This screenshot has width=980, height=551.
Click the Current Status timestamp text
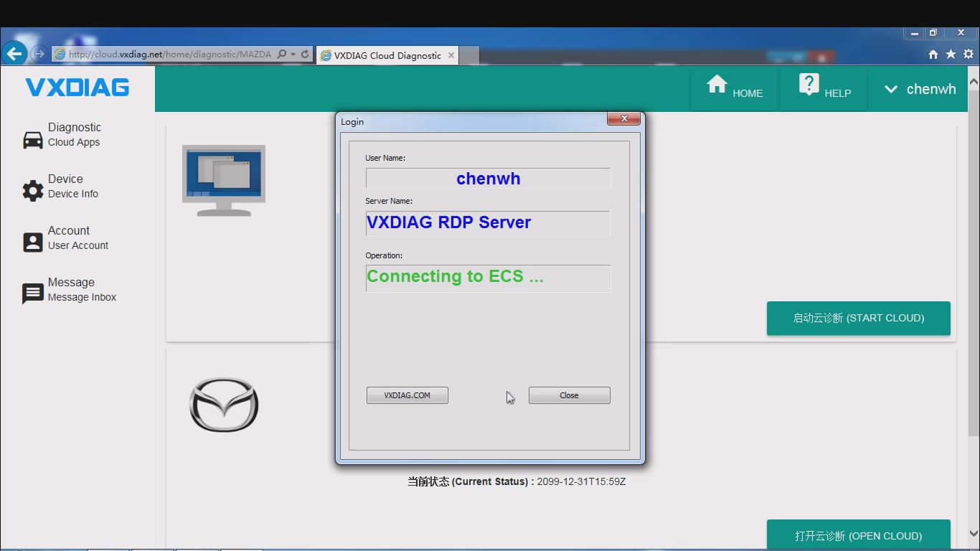[581, 481]
